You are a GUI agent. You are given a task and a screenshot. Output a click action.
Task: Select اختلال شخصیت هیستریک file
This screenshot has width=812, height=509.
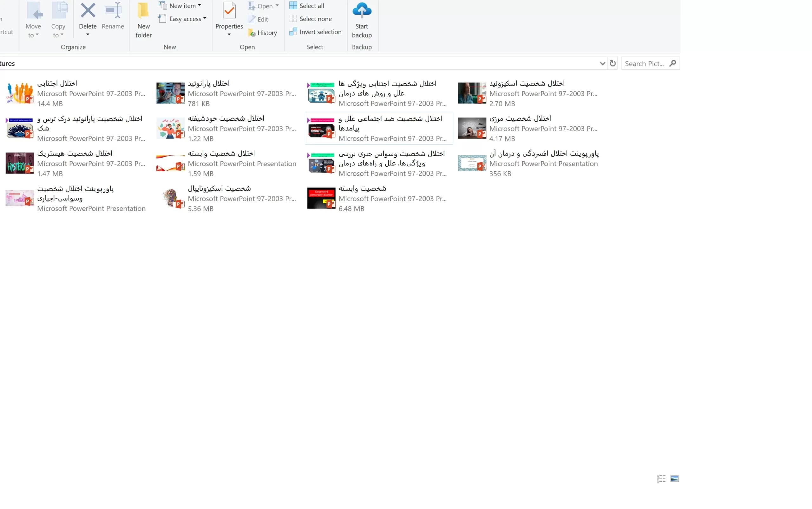pos(76,163)
